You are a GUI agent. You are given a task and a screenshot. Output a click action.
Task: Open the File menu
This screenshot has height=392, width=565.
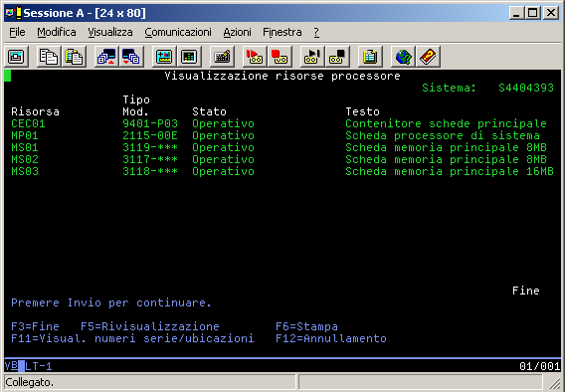click(17, 32)
